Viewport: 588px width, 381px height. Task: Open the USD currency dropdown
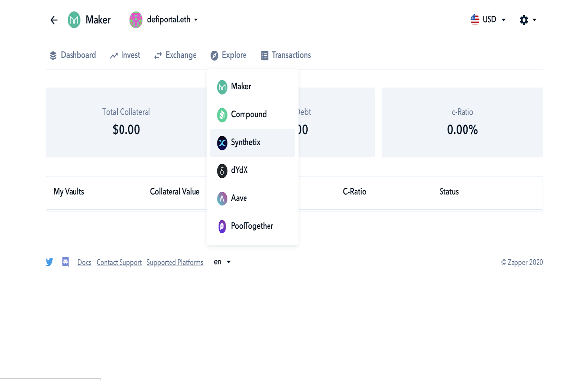click(488, 20)
